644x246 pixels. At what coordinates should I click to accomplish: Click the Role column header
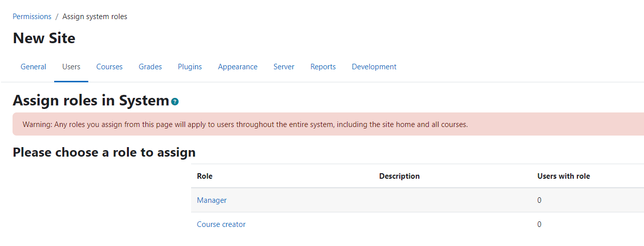(205, 176)
